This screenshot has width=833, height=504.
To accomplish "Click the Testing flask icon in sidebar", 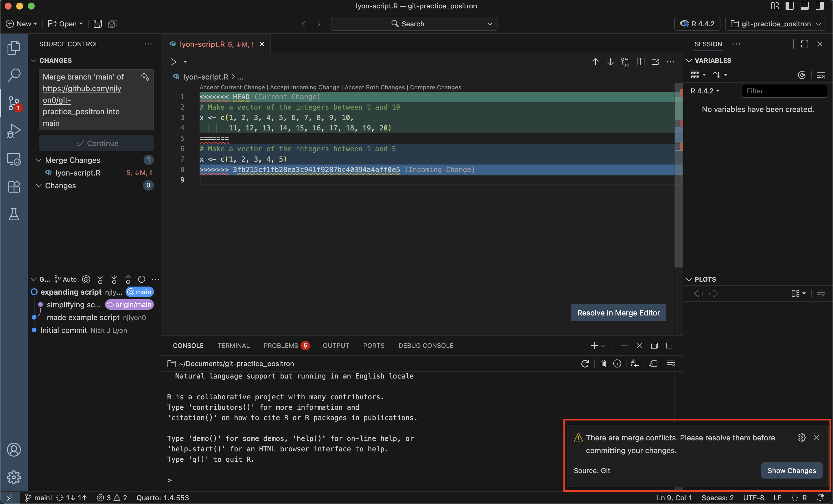I will [x=14, y=214].
